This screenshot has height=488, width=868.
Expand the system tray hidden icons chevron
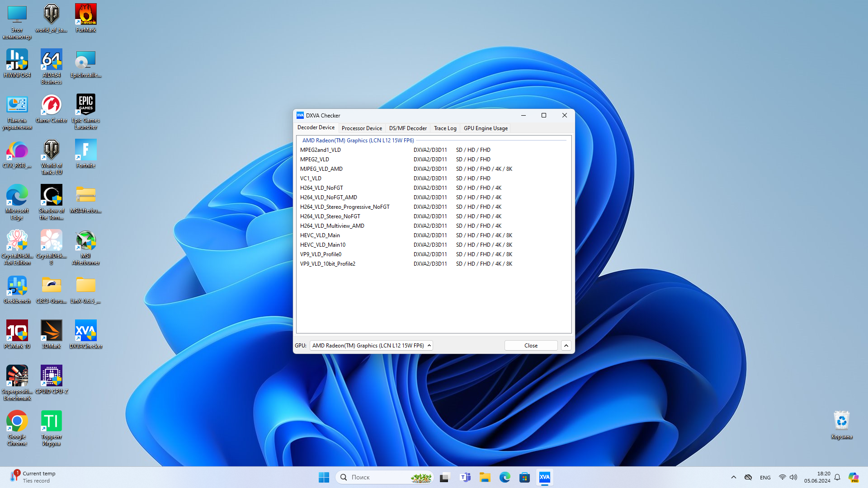click(733, 477)
